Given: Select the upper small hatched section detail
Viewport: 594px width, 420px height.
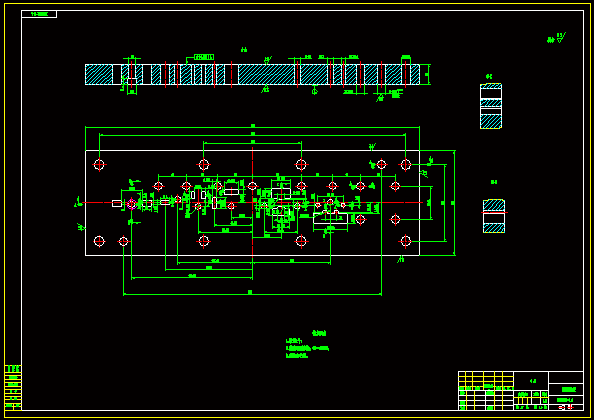Looking at the screenshot, I should point(491,106).
